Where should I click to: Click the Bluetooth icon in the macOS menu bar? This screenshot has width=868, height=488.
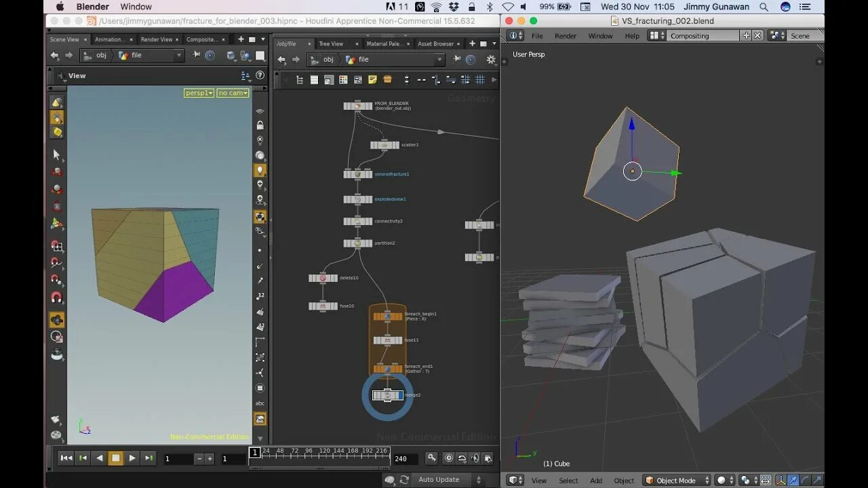pyautogui.click(x=491, y=7)
